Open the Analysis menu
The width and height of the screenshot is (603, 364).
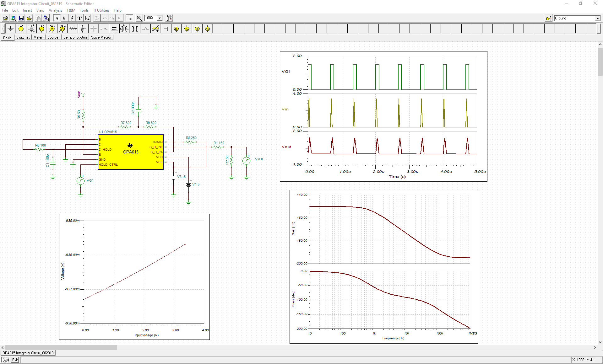point(55,10)
